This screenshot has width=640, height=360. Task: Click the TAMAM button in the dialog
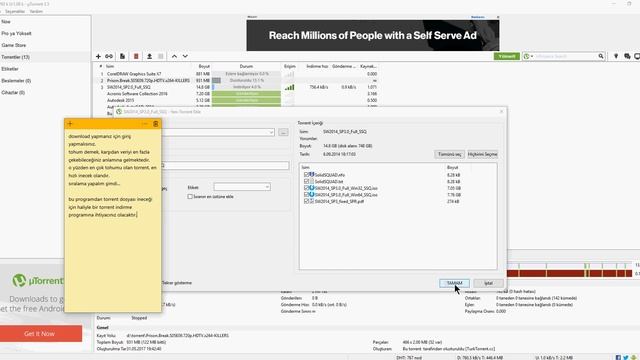(x=454, y=283)
